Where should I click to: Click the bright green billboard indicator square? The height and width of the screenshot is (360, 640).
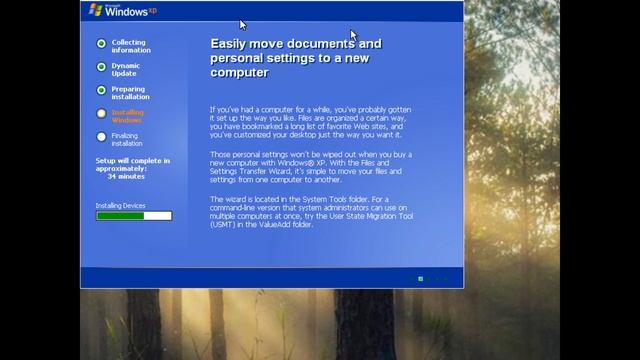(420, 279)
